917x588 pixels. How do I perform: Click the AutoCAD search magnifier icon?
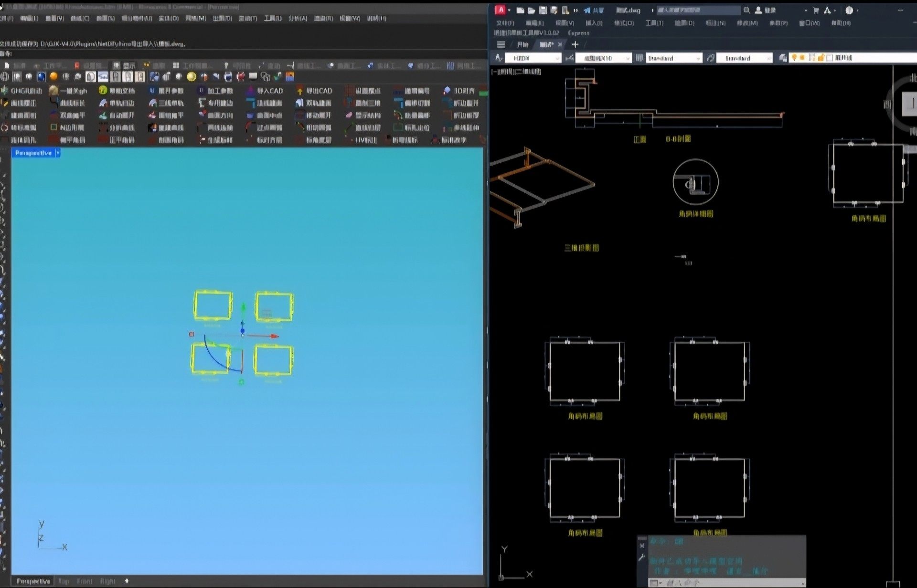(746, 10)
